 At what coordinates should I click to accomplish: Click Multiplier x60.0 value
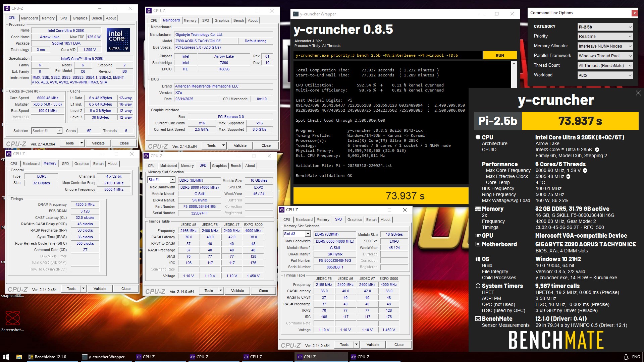click(x=48, y=104)
